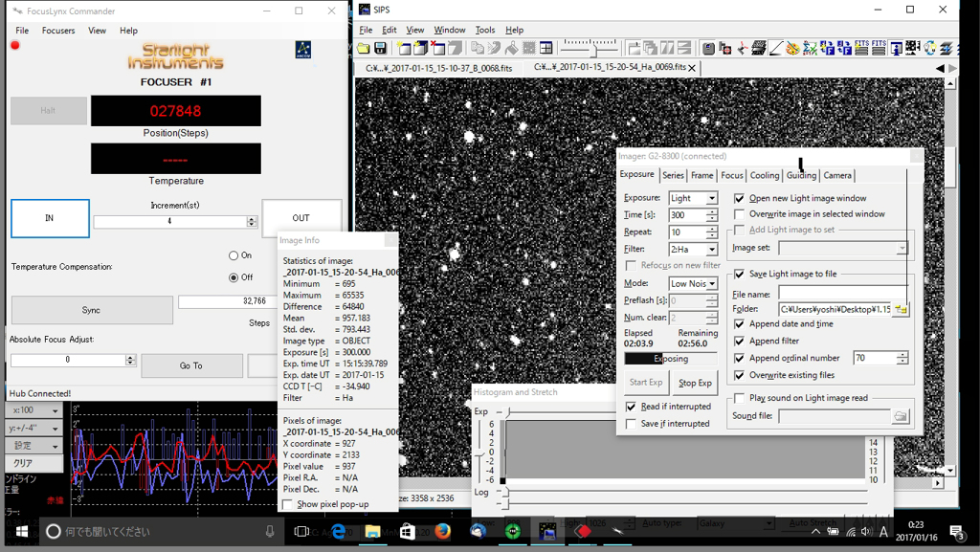Open the camera imager tool icon
The width and height of the screenshot is (980, 552).
click(708, 48)
